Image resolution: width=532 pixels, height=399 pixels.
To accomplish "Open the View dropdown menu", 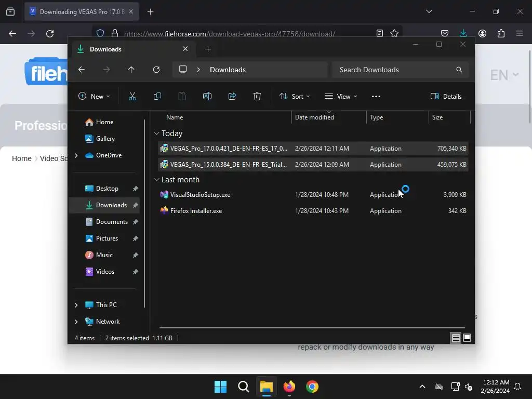I will tap(341, 96).
